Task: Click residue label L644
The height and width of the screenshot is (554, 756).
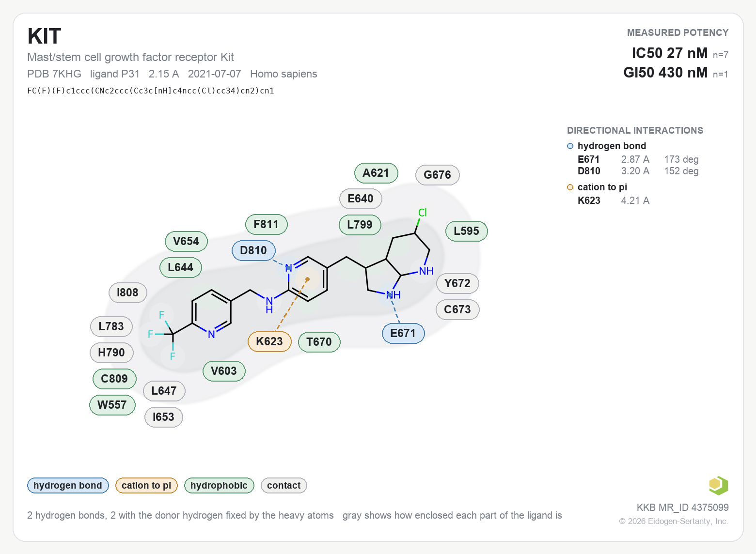Action: pyautogui.click(x=181, y=267)
